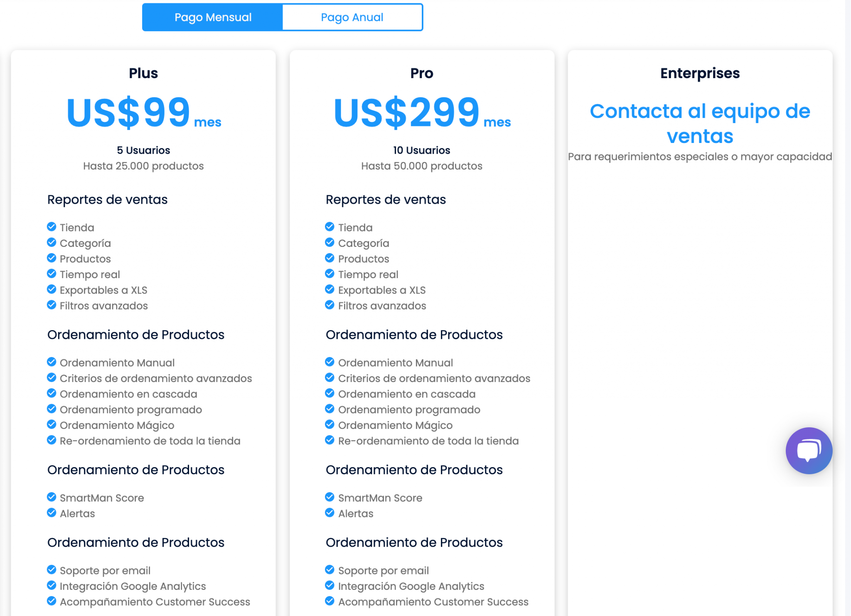851x616 pixels.
Task: Click checkmark next to Plus Alertas
Action: click(x=52, y=513)
